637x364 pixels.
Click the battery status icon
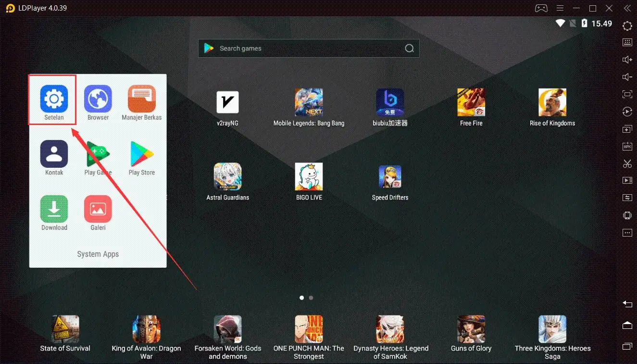click(585, 23)
